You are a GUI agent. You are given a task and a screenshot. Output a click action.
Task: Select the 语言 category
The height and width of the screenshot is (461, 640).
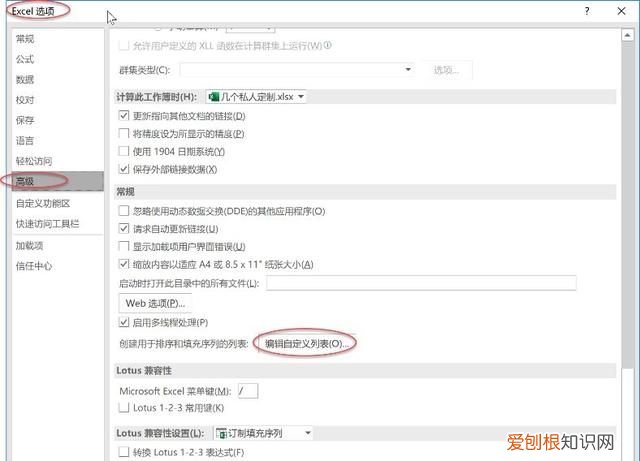25,141
